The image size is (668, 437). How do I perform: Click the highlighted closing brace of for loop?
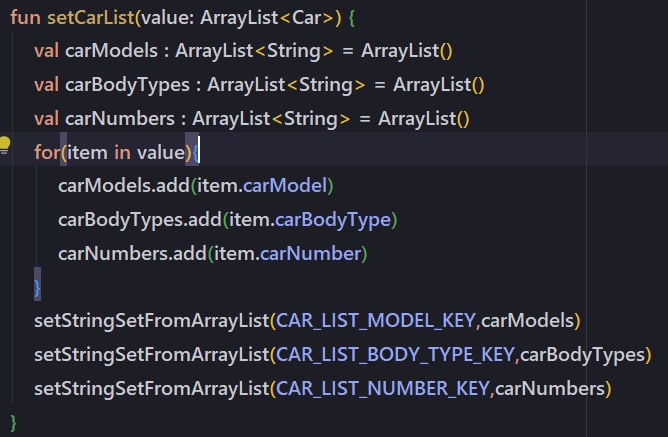click(x=37, y=288)
